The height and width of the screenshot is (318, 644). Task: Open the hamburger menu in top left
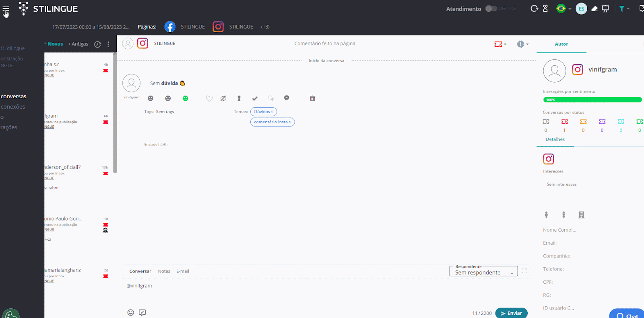(6, 9)
